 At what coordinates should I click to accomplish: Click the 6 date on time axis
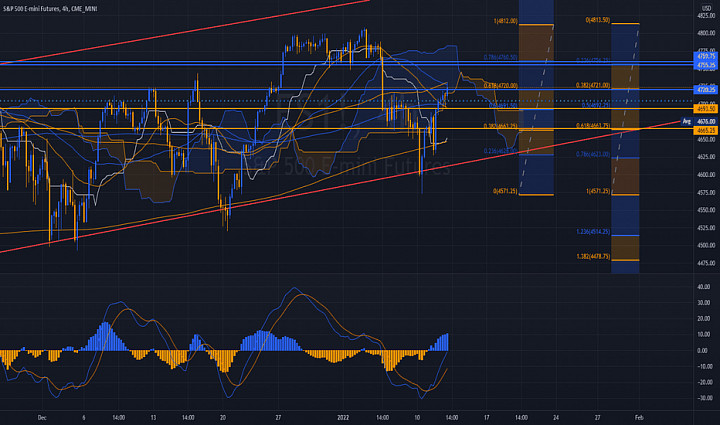pyautogui.click(x=84, y=418)
